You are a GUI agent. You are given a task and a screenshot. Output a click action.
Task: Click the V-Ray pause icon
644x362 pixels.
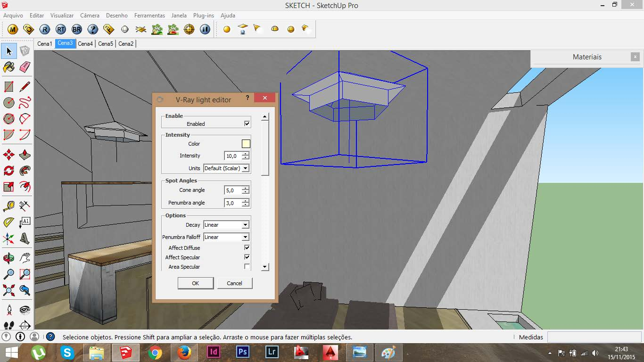pyautogui.click(x=205, y=29)
